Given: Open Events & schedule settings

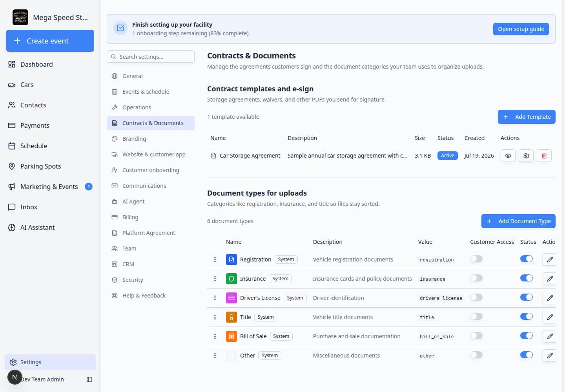Looking at the screenshot, I should (151, 92).
